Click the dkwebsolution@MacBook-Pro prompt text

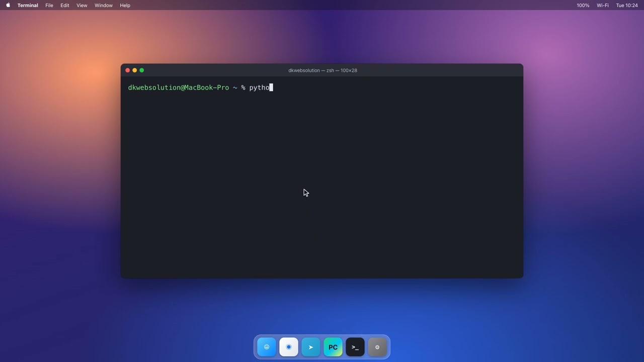[179, 87]
